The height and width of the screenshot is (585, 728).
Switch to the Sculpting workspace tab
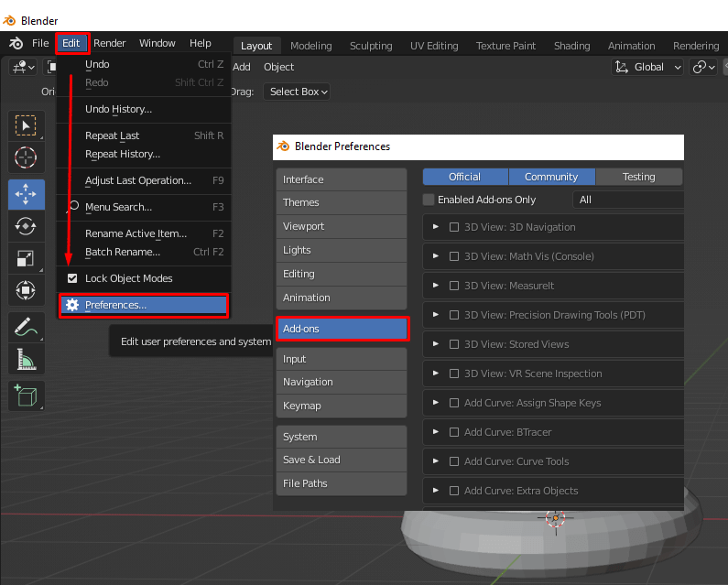click(x=371, y=46)
